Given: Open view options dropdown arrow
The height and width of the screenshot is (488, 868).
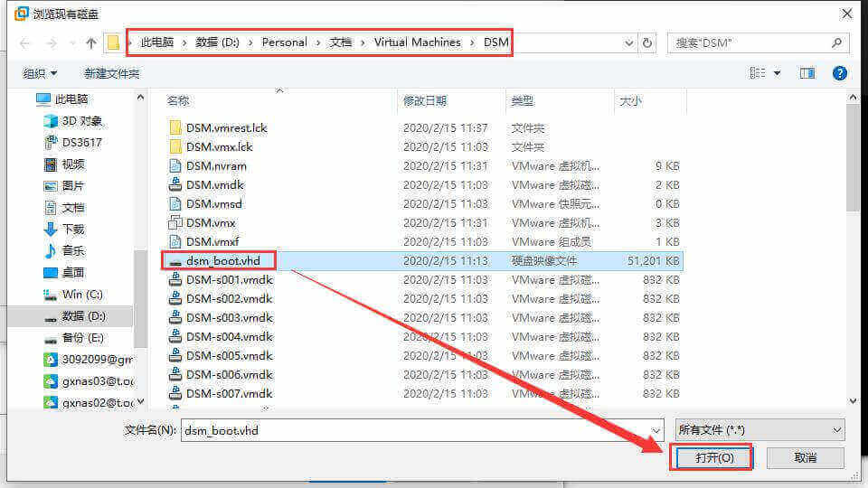Looking at the screenshot, I should [778, 73].
